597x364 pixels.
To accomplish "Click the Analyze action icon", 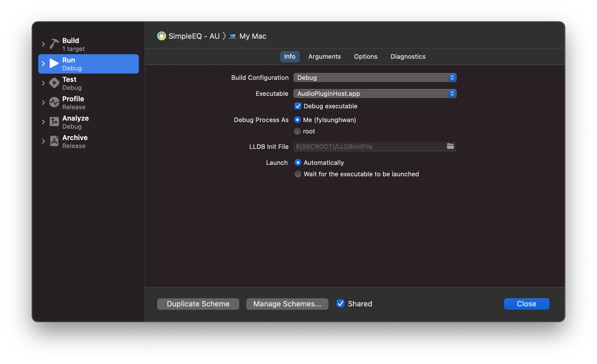I will (54, 122).
